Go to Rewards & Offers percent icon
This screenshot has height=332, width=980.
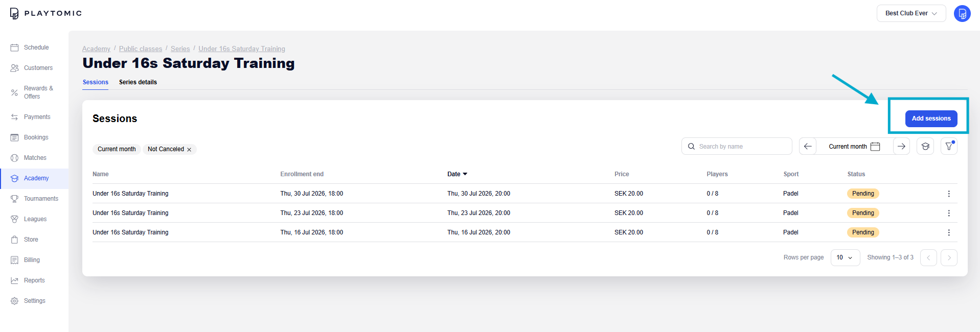tap(14, 92)
